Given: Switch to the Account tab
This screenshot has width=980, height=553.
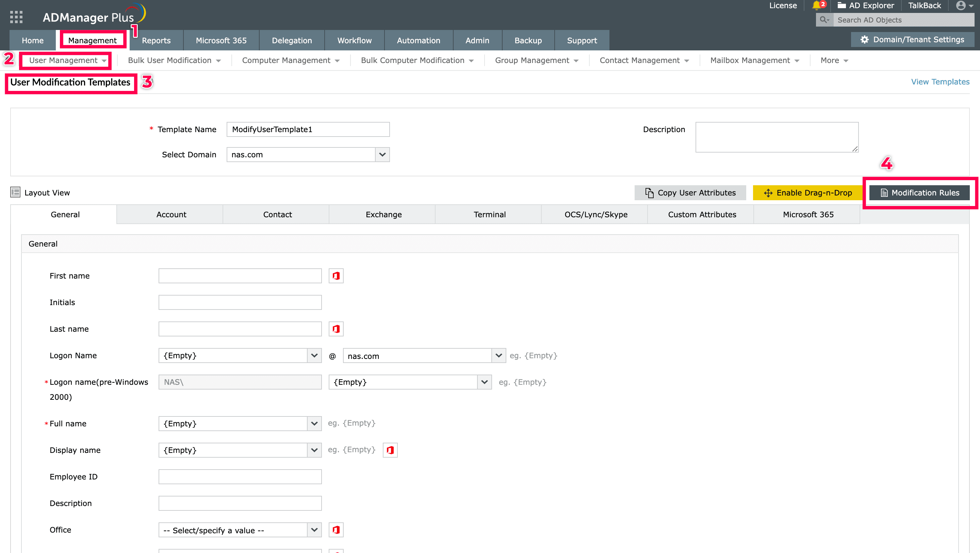Looking at the screenshot, I should click(x=171, y=215).
